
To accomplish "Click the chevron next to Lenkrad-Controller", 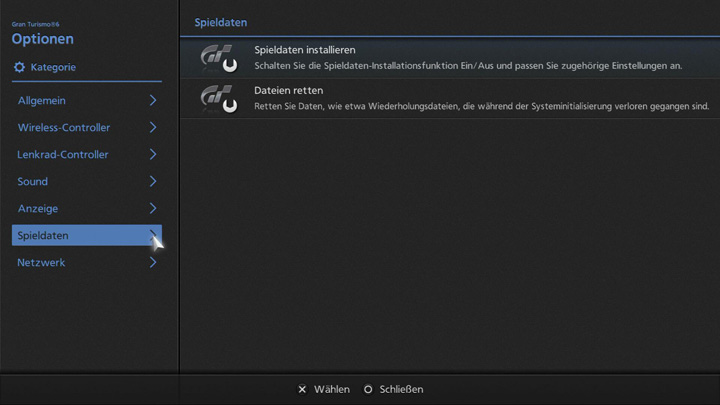I will pos(153,155).
